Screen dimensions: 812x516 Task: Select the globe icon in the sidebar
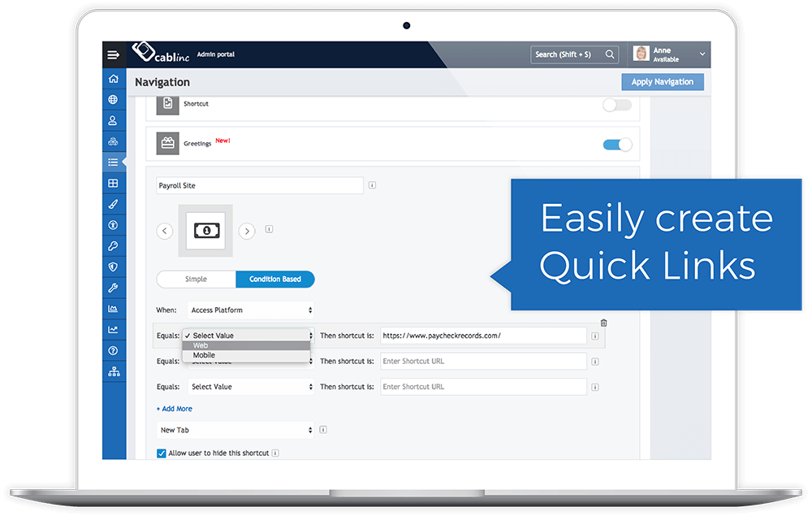click(x=114, y=99)
